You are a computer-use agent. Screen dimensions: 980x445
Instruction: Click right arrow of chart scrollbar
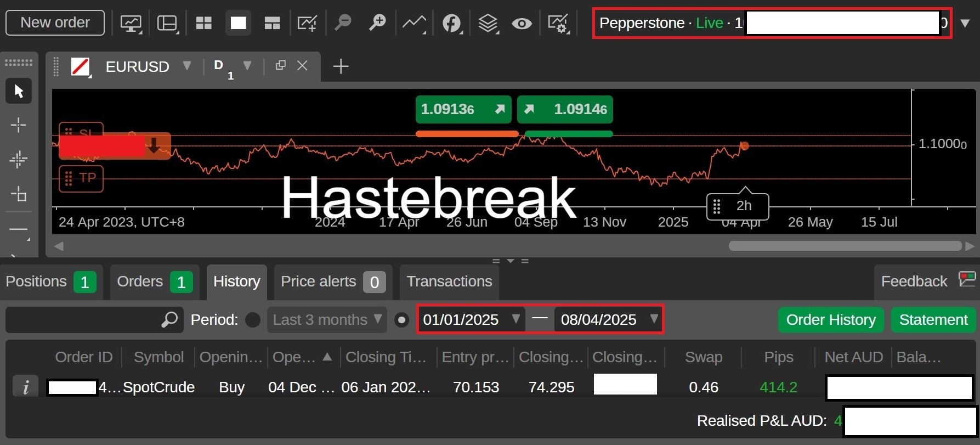[x=970, y=246]
